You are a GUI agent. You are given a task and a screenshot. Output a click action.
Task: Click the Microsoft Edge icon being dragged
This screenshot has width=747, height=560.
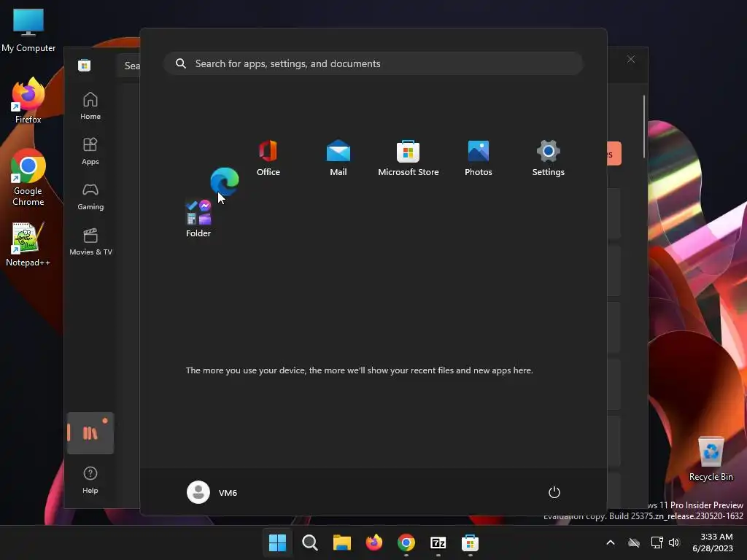[x=225, y=181]
